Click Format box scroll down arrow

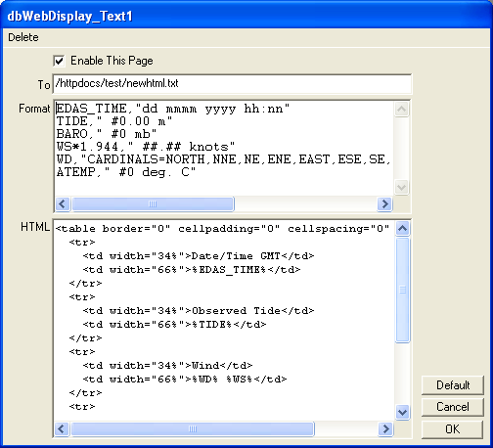point(402,188)
